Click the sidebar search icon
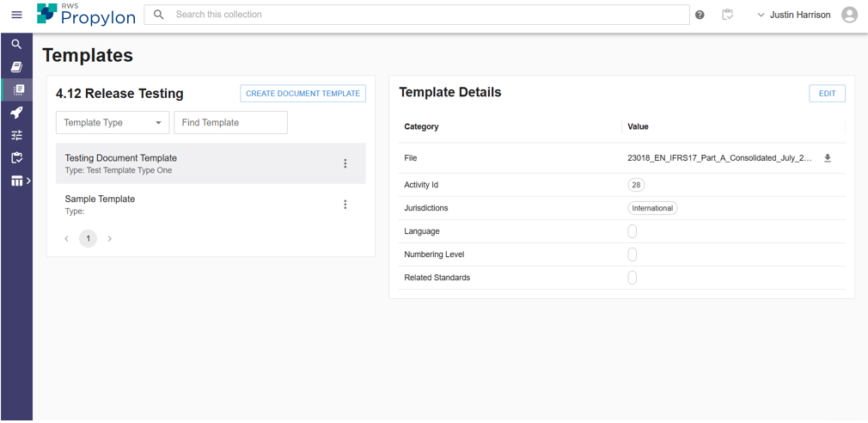The width and height of the screenshot is (868, 423). [x=16, y=44]
